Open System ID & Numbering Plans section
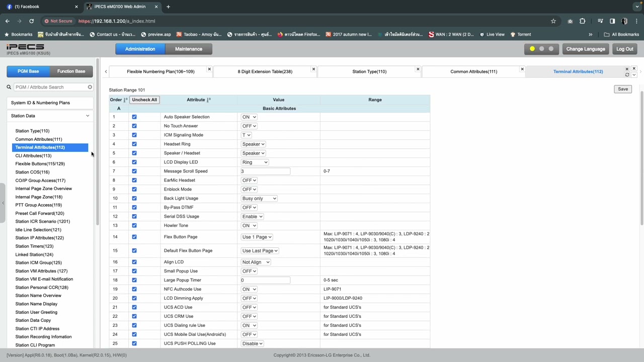 [x=50, y=103]
